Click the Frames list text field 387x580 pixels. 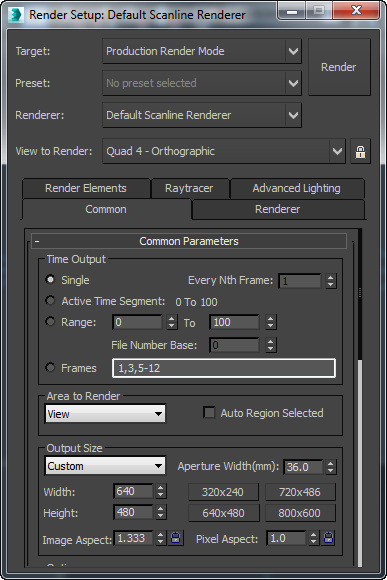point(224,368)
